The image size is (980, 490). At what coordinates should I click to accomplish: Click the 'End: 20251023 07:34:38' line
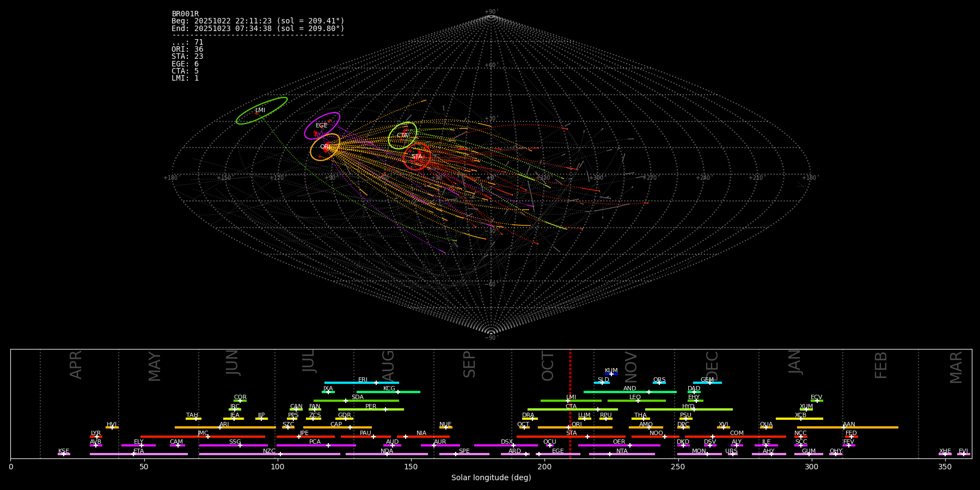click(x=258, y=28)
